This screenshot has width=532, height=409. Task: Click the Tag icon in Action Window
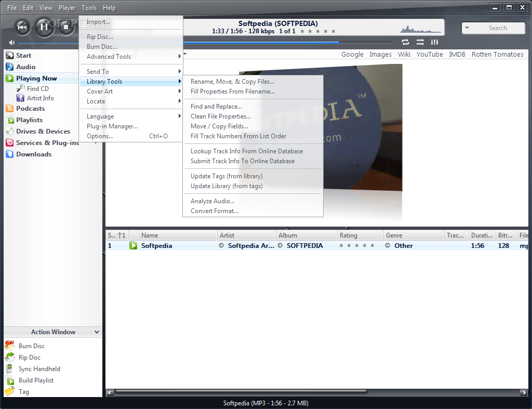pos(10,391)
